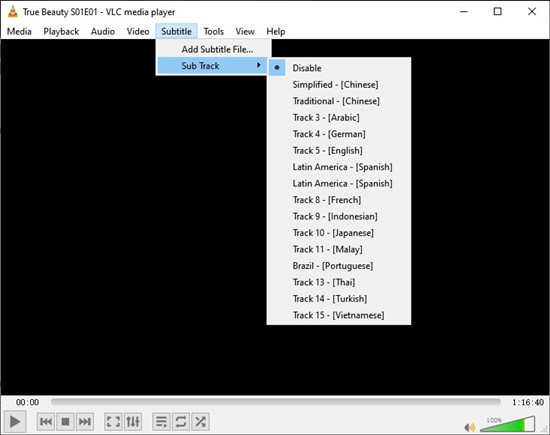Adjust the volume slider
550x435 pixels.
[508, 424]
